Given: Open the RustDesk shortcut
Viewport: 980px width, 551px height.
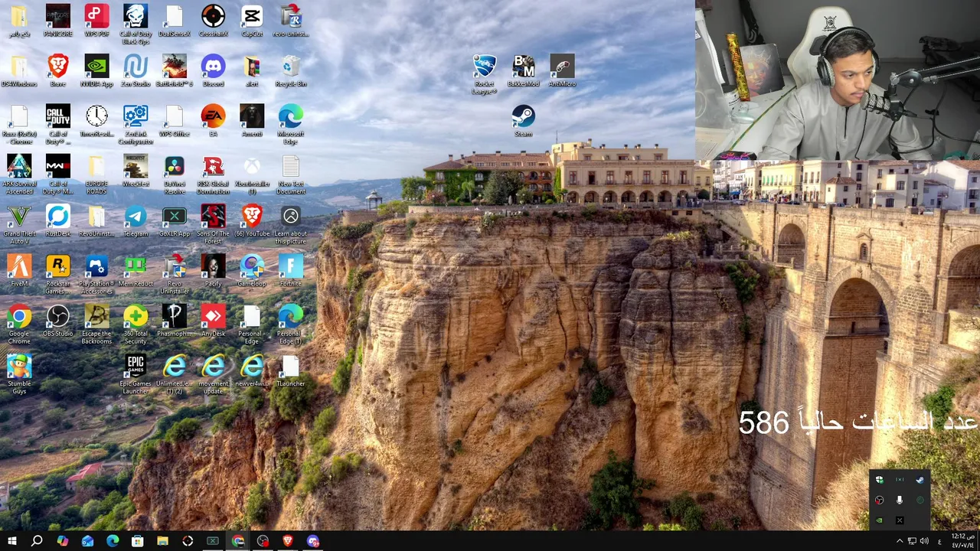Looking at the screenshot, I should 58,220.
